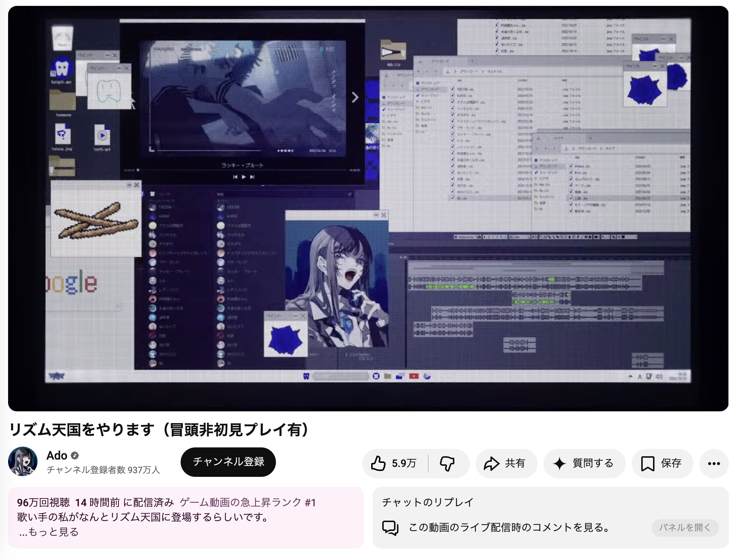Click the チャットのリプレイ heading

(427, 502)
